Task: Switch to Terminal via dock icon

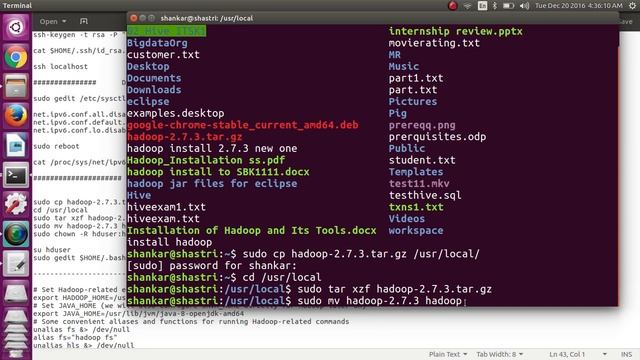Action: click(x=16, y=176)
